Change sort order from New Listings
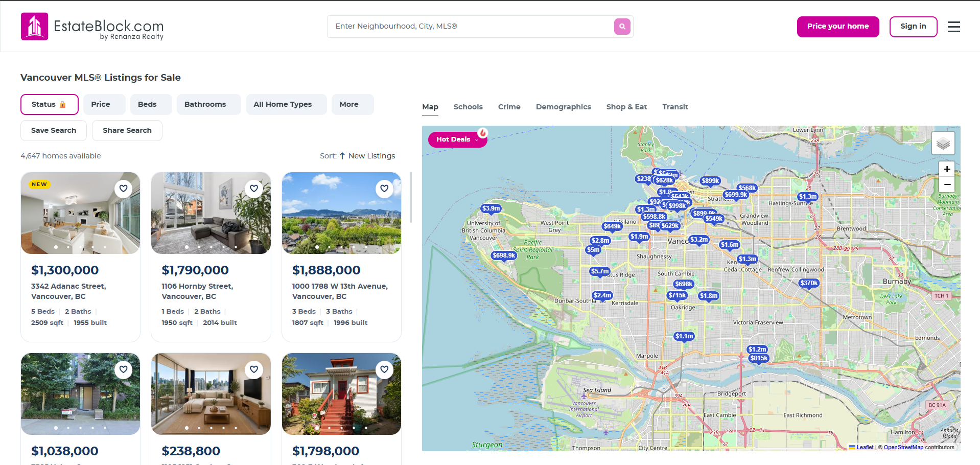 (371, 156)
